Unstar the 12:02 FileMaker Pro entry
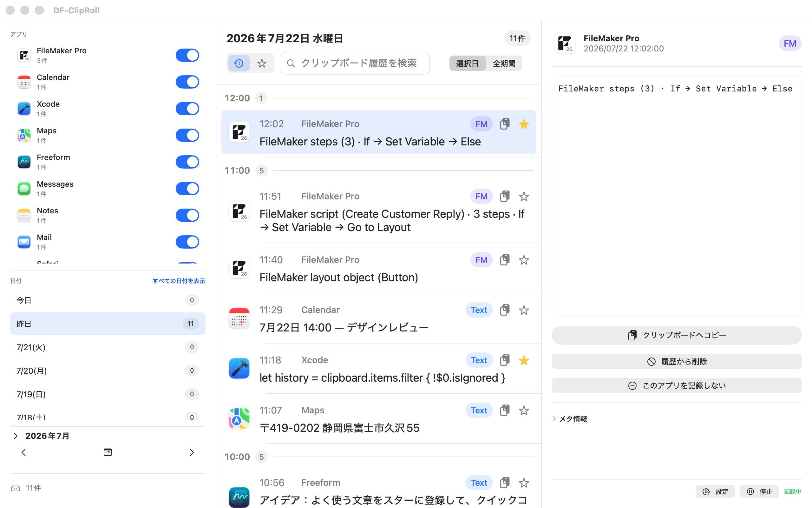 (x=524, y=124)
